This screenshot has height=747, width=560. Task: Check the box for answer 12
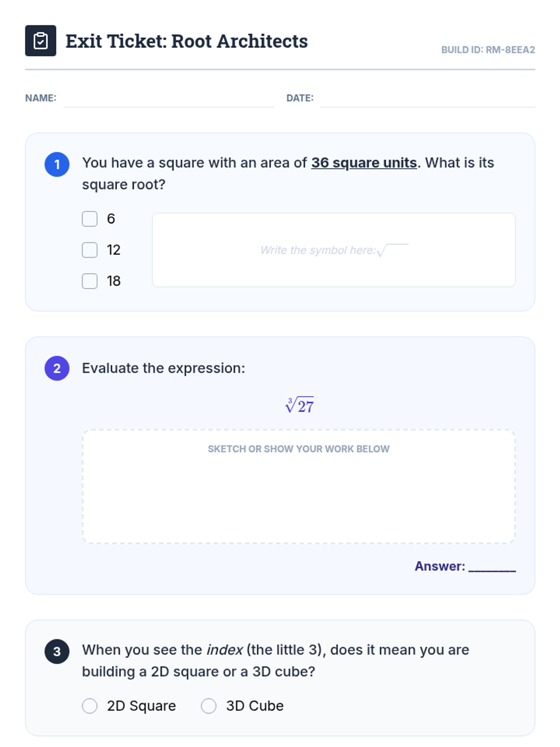[x=90, y=250]
